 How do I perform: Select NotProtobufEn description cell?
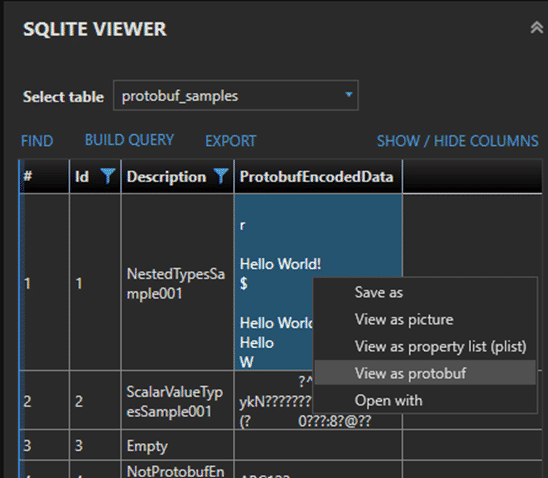[x=177, y=470]
